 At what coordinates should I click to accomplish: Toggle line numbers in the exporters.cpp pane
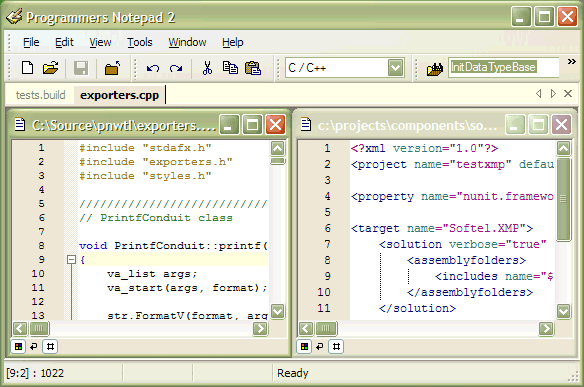click(50, 347)
